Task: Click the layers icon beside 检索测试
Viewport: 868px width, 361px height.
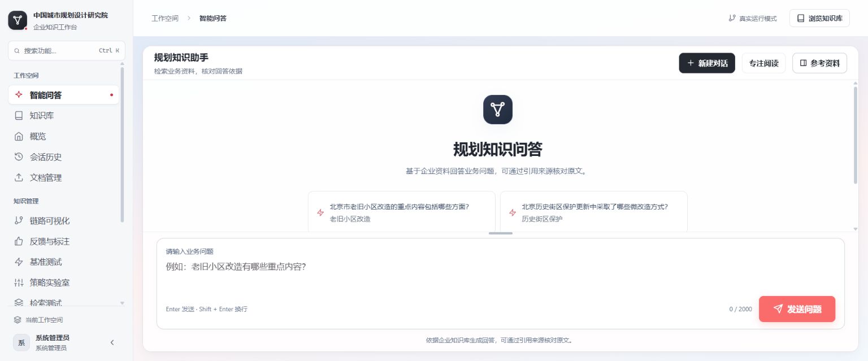Action: (19, 302)
